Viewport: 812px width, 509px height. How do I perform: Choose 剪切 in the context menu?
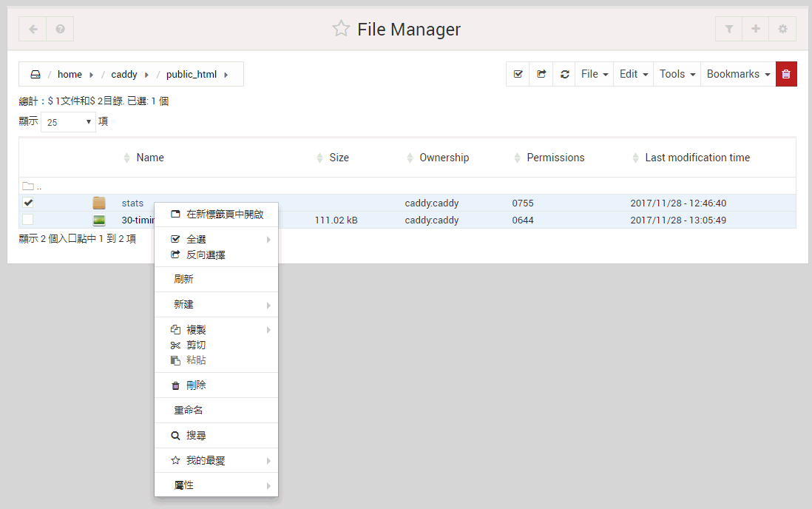coord(217,345)
